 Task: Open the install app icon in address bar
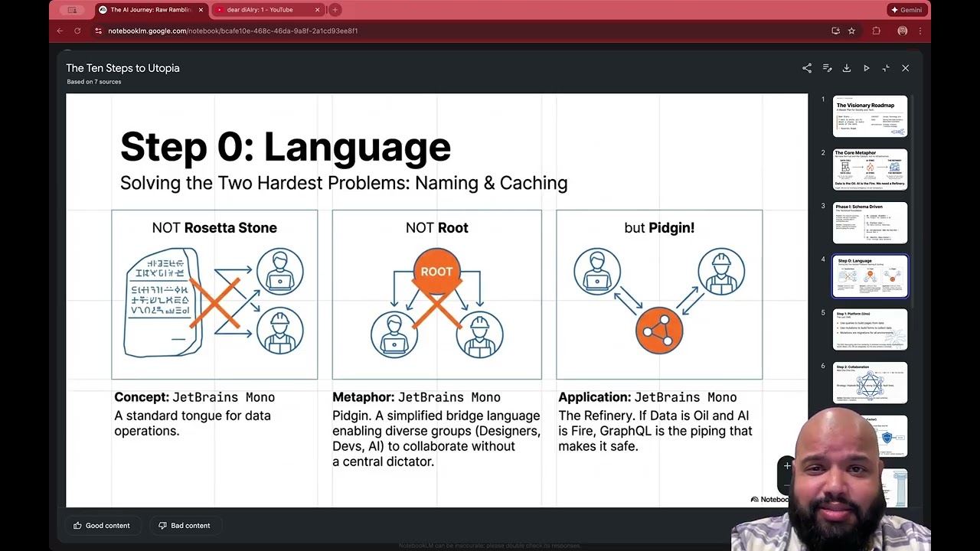[x=835, y=31]
